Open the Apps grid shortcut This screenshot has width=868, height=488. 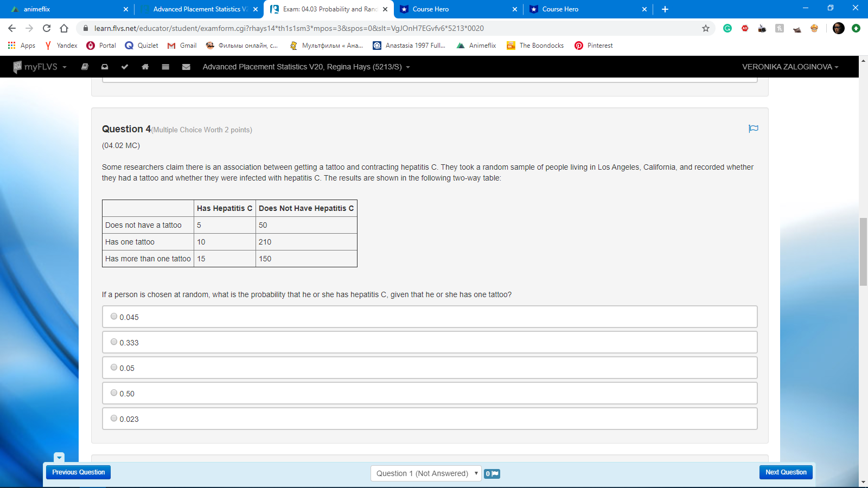[x=22, y=46]
